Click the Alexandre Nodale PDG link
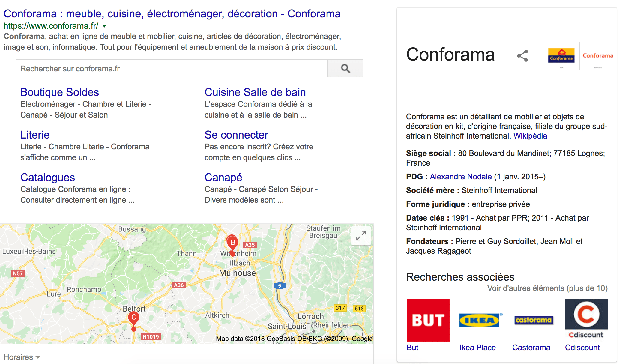This screenshot has height=364, width=622. [x=461, y=177]
